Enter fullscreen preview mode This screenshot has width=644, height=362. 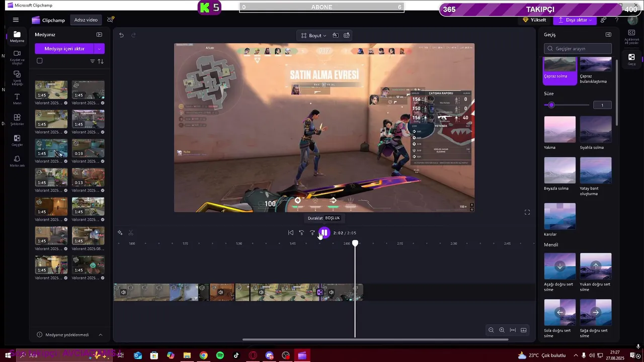pyautogui.click(x=527, y=212)
